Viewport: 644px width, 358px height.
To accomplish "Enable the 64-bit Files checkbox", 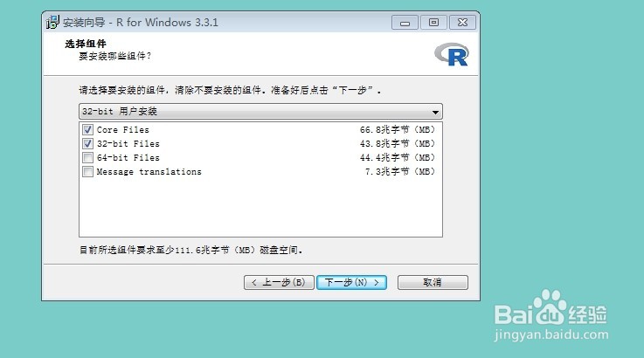I will coord(87,158).
